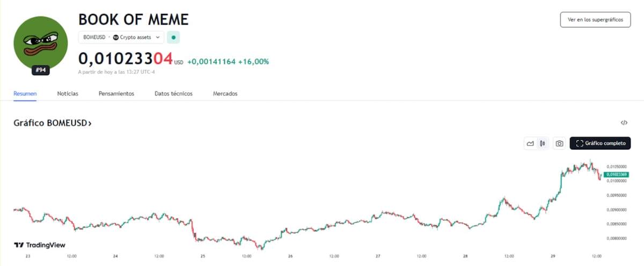Click the BOOK OF MEME Pepe logo
The height and width of the screenshot is (266, 644).
tap(40, 43)
